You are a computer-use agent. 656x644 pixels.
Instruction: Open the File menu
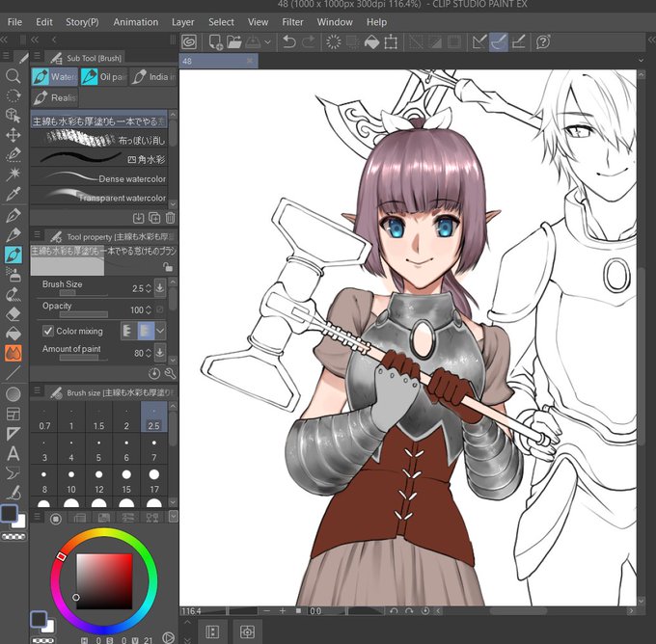pyautogui.click(x=14, y=22)
